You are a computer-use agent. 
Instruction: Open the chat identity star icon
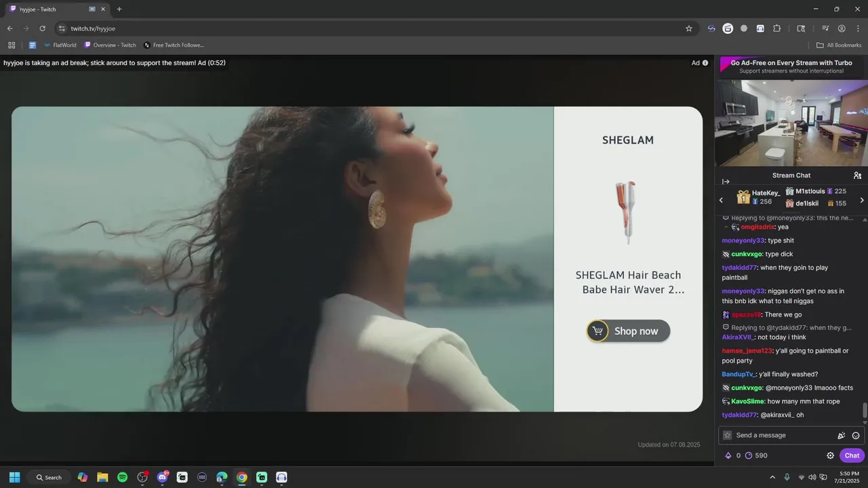tap(728, 435)
